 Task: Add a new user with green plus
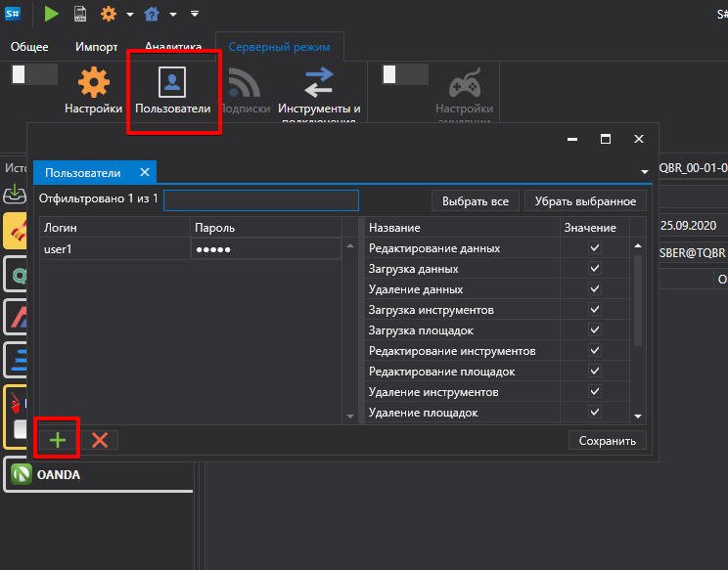coord(58,440)
